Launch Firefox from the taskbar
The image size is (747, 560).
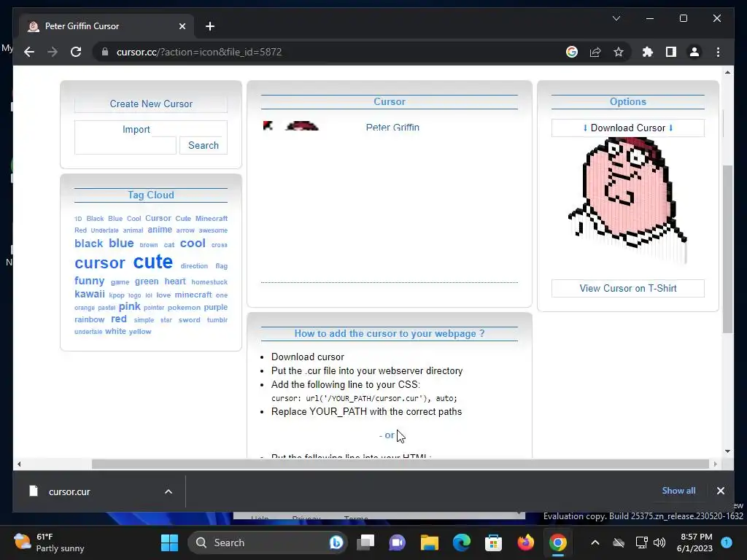pyautogui.click(x=525, y=542)
